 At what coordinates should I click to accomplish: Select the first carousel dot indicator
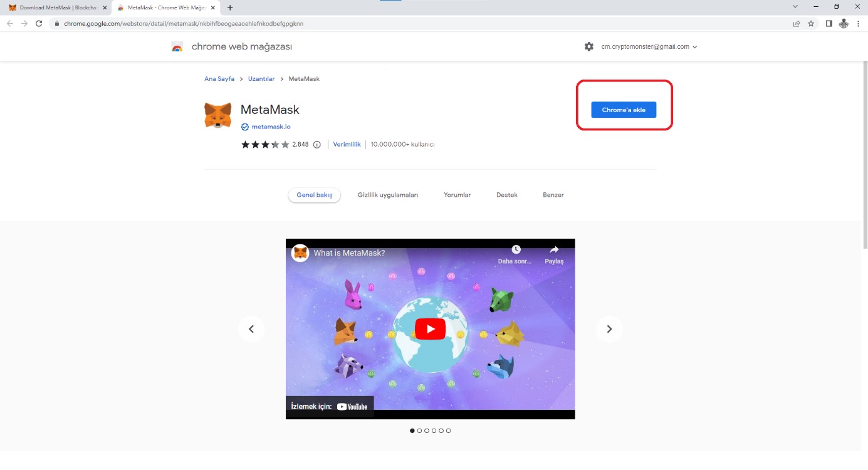click(412, 431)
